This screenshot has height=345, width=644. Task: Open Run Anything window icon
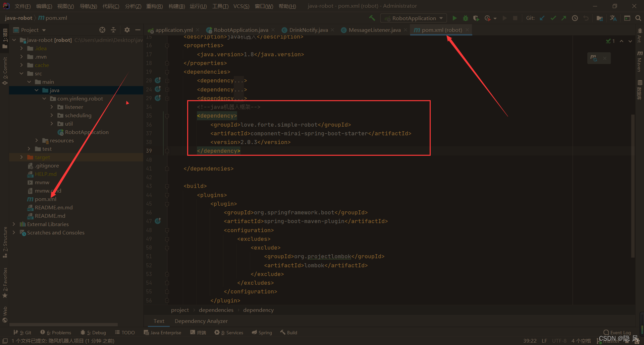pos(627,18)
